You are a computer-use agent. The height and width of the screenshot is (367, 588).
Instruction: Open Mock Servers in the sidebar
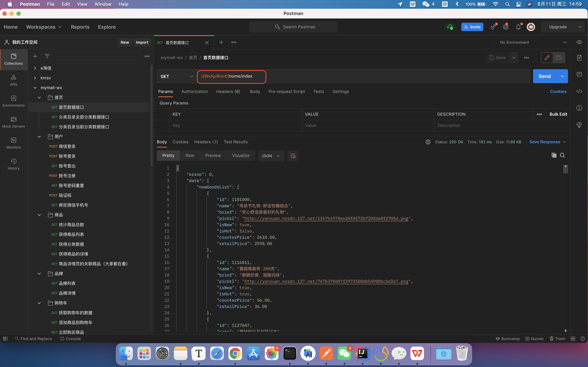point(14,122)
